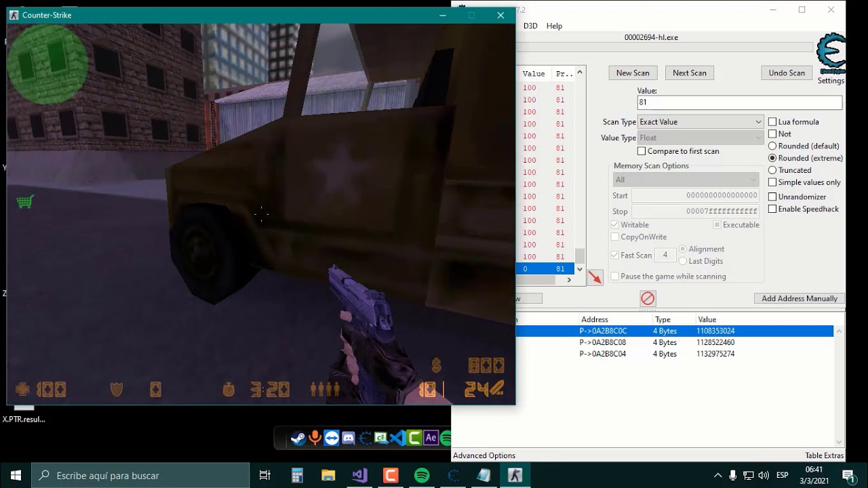Select address row P->0A2B8C0C

[675, 331]
